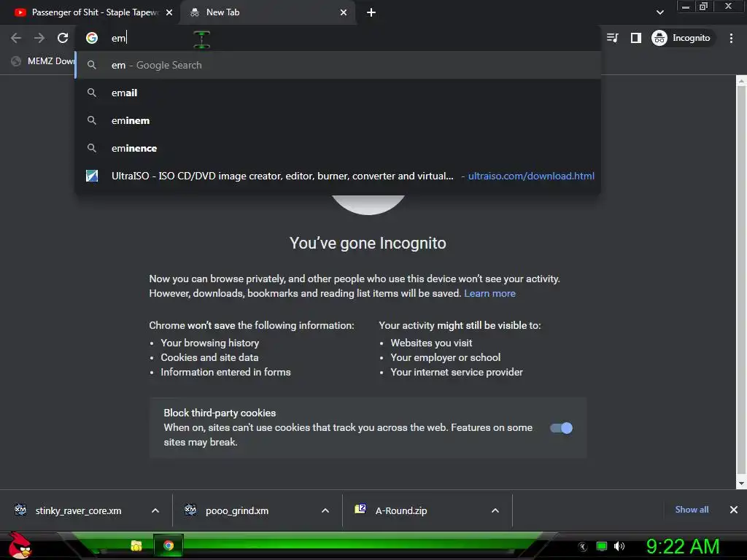Click the "Your internet service provider" bullet text
Viewport: 747px width, 560px height.
pyautogui.click(x=457, y=372)
